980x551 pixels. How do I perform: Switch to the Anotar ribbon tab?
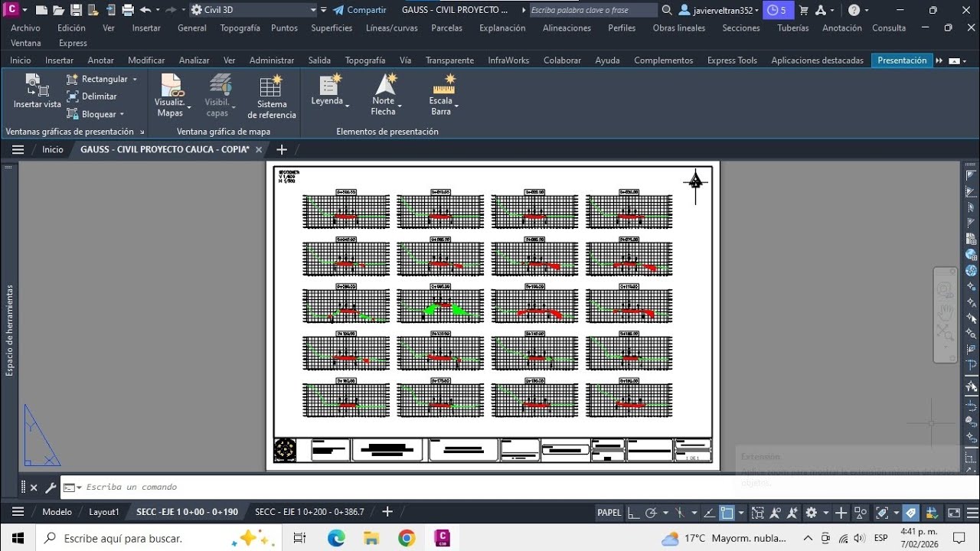point(100,60)
